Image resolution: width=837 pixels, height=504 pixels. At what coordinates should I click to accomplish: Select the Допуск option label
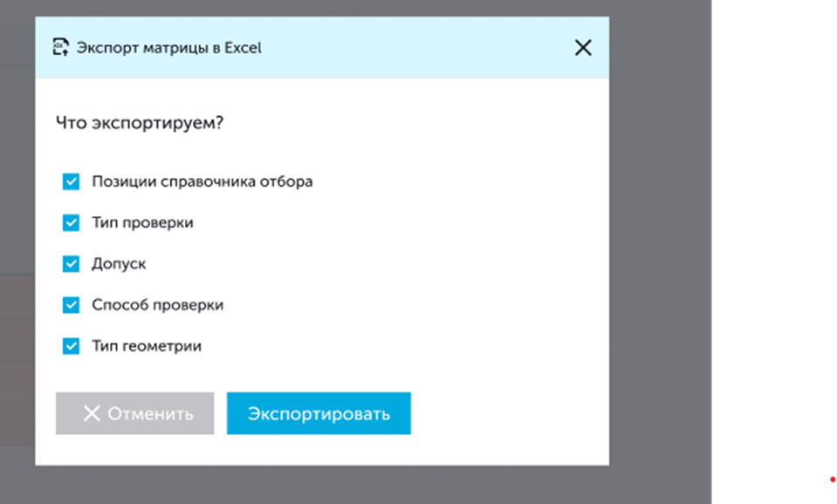click(x=119, y=263)
